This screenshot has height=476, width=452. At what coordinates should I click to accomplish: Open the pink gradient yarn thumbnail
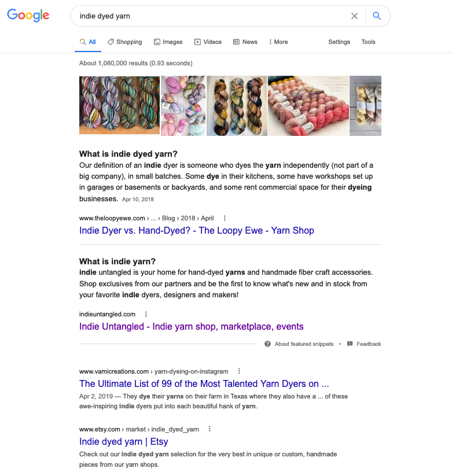pos(308,106)
